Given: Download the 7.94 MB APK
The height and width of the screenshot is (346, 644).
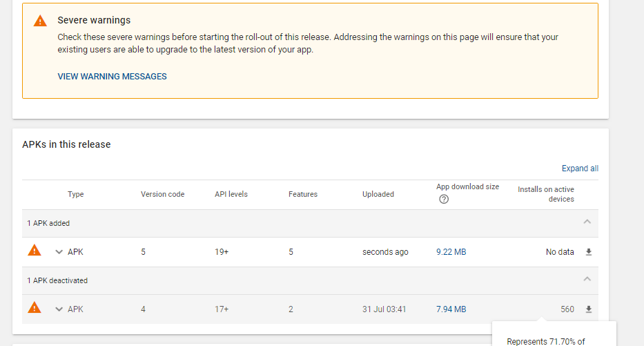Looking at the screenshot, I should (589, 309).
